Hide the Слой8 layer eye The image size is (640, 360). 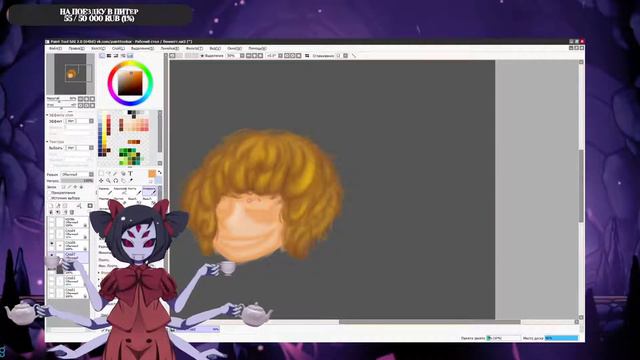[51, 244]
